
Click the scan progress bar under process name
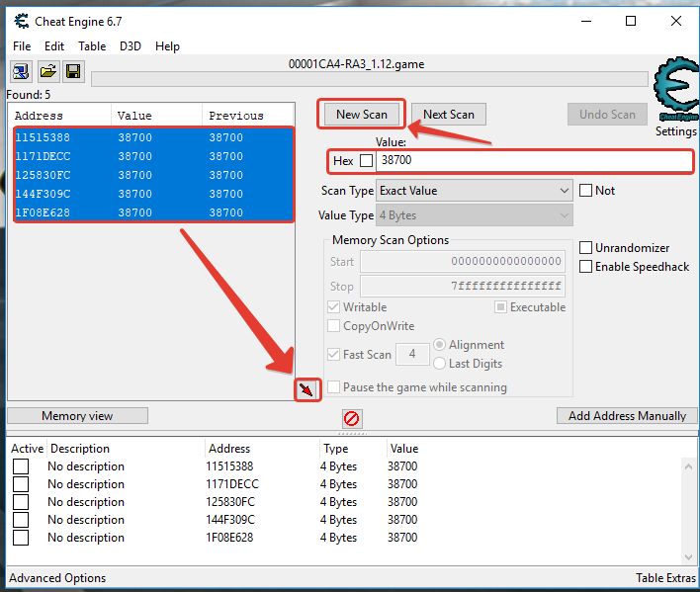pyautogui.click(x=369, y=79)
